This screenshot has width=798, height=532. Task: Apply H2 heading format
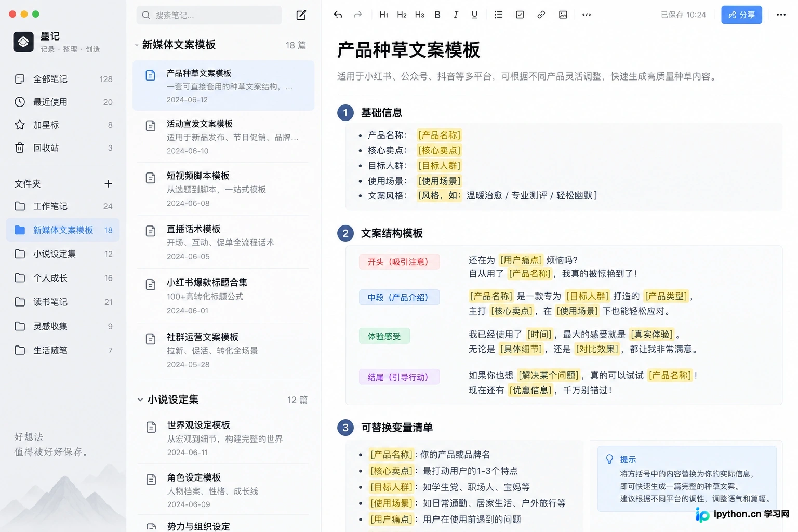pyautogui.click(x=402, y=15)
